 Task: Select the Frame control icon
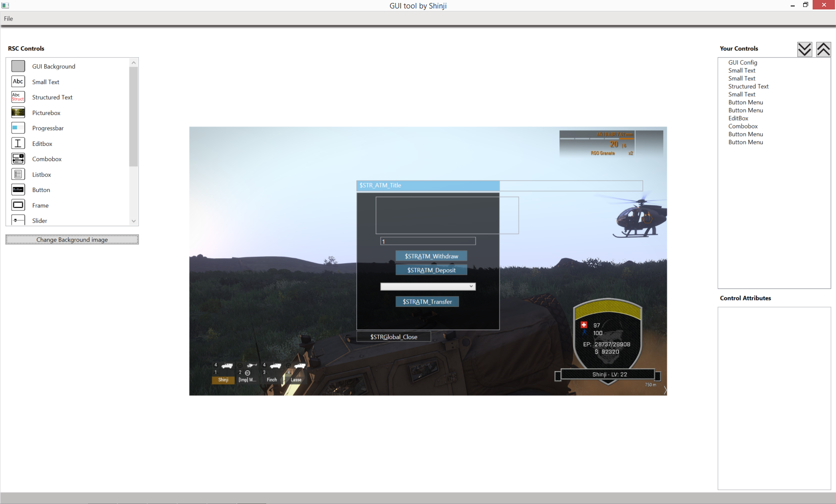pyautogui.click(x=18, y=205)
